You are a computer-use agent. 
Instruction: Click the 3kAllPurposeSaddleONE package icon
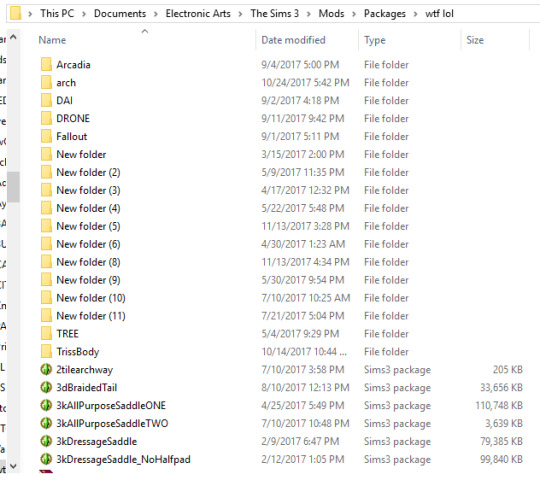click(46, 405)
